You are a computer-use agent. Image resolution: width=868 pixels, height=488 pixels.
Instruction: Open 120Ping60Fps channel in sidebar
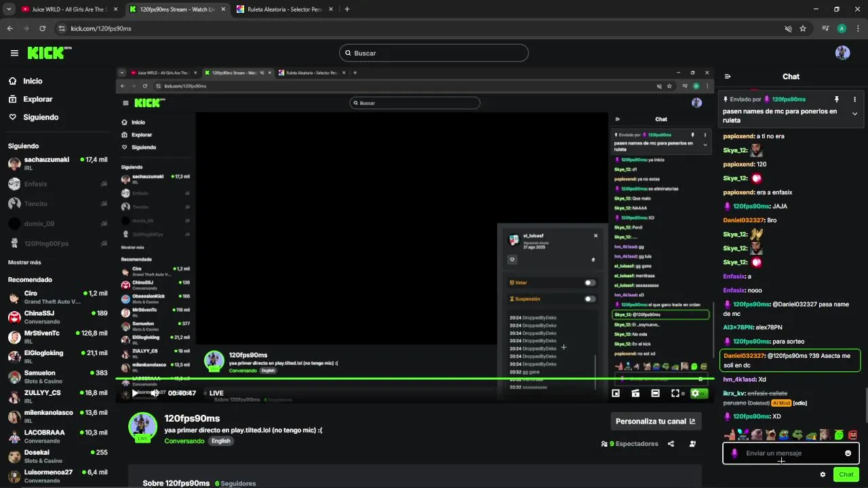click(58, 243)
